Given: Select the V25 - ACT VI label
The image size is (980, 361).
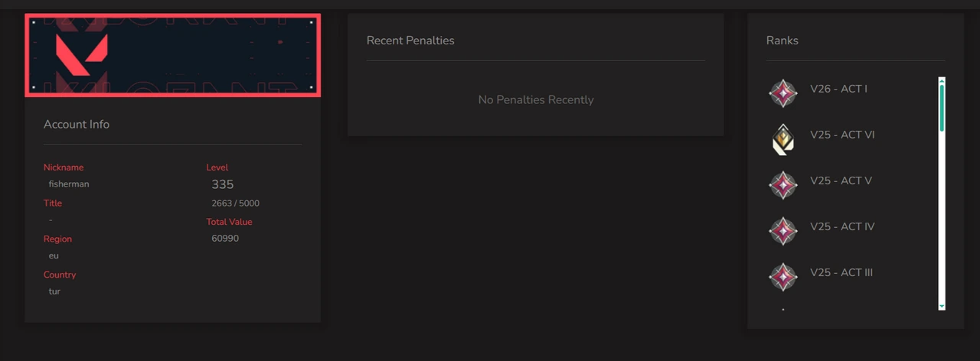Looking at the screenshot, I should point(842,135).
